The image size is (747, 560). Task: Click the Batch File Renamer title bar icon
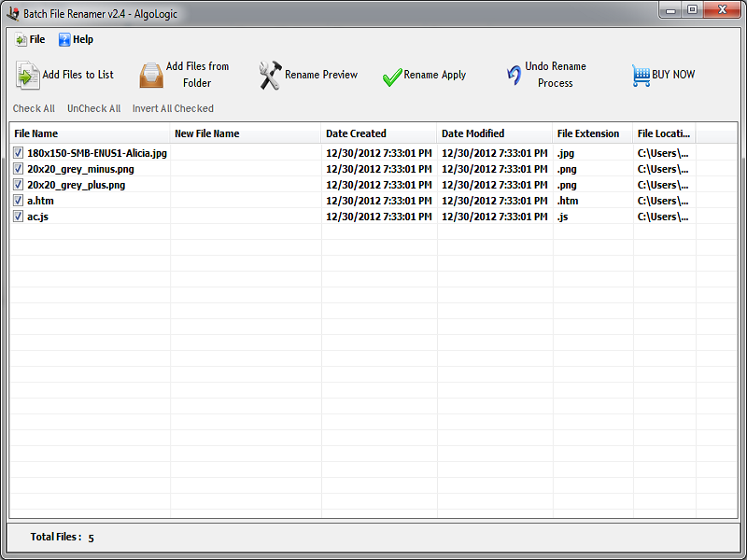point(13,13)
